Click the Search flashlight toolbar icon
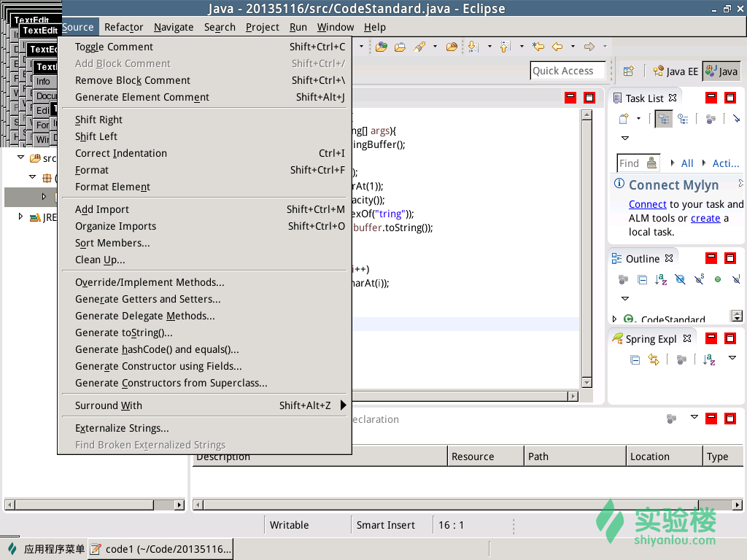Screen dimensions: 747x560 [x=419, y=47]
